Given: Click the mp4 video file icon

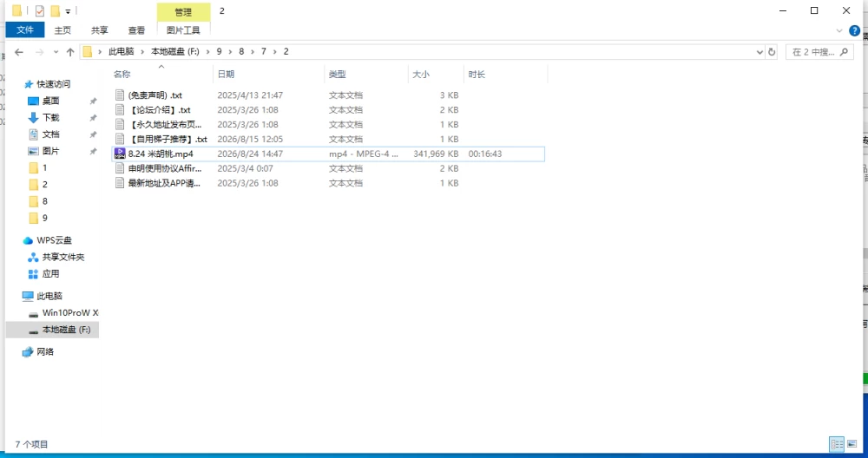Looking at the screenshot, I should coord(120,154).
